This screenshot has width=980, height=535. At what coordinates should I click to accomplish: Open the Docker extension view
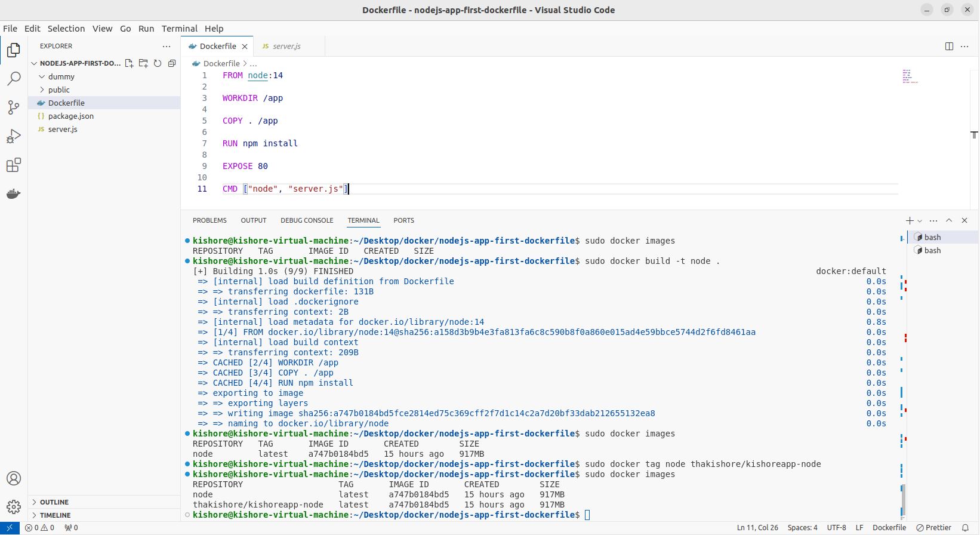(14, 194)
